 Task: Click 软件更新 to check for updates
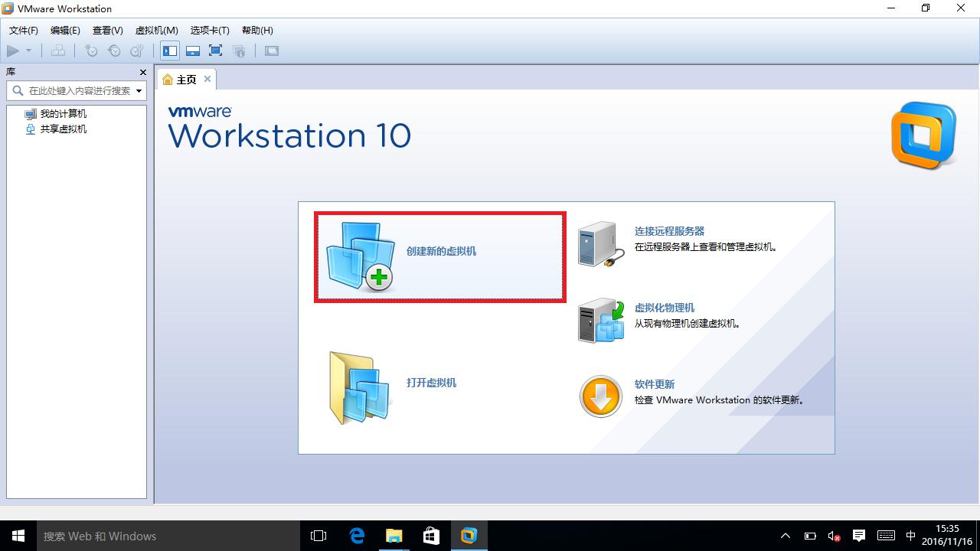pos(654,384)
